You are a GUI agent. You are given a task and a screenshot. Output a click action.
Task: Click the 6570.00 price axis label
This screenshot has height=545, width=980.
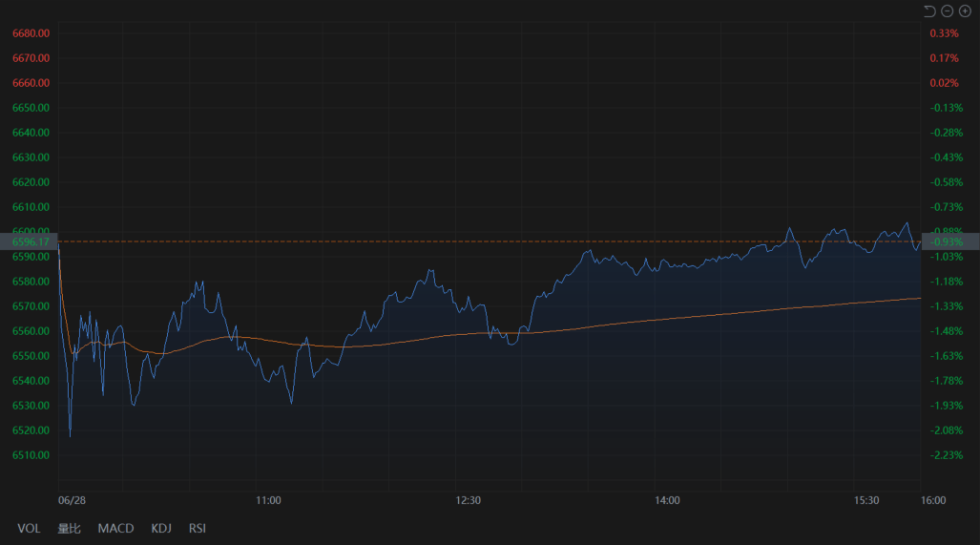coord(31,306)
